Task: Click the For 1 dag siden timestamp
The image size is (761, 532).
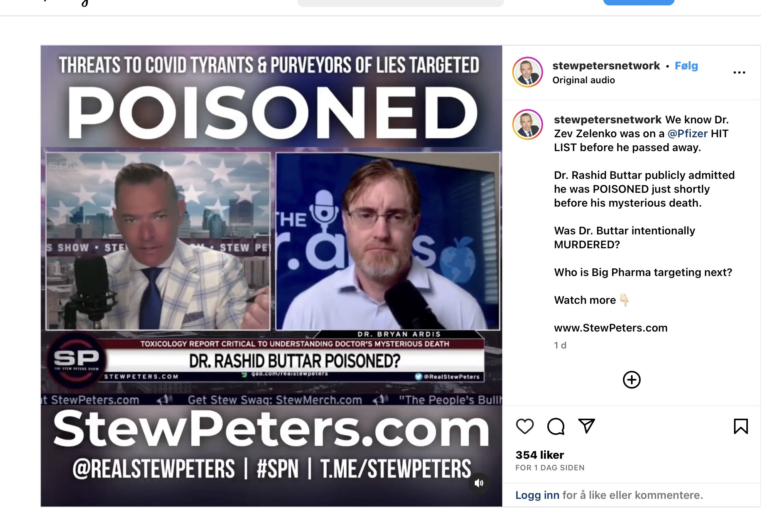Action: (x=550, y=468)
